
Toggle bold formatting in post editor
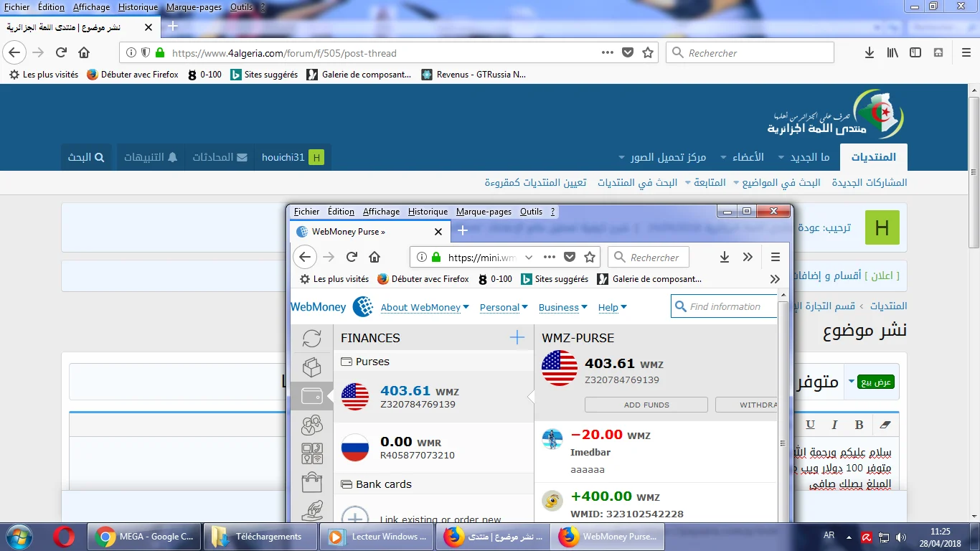pyautogui.click(x=859, y=425)
